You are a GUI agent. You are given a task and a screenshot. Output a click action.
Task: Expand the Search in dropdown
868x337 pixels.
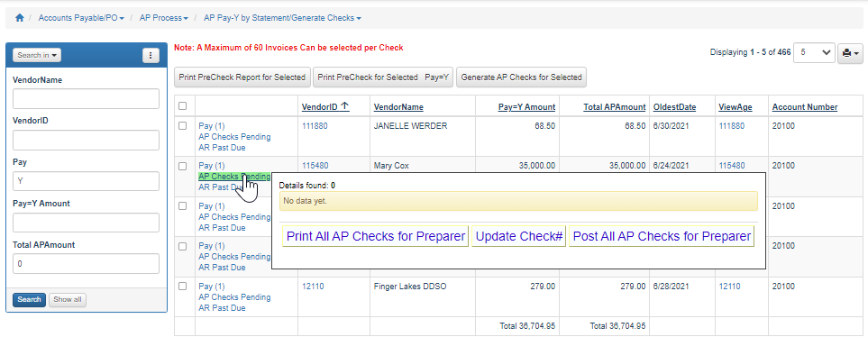(37, 55)
